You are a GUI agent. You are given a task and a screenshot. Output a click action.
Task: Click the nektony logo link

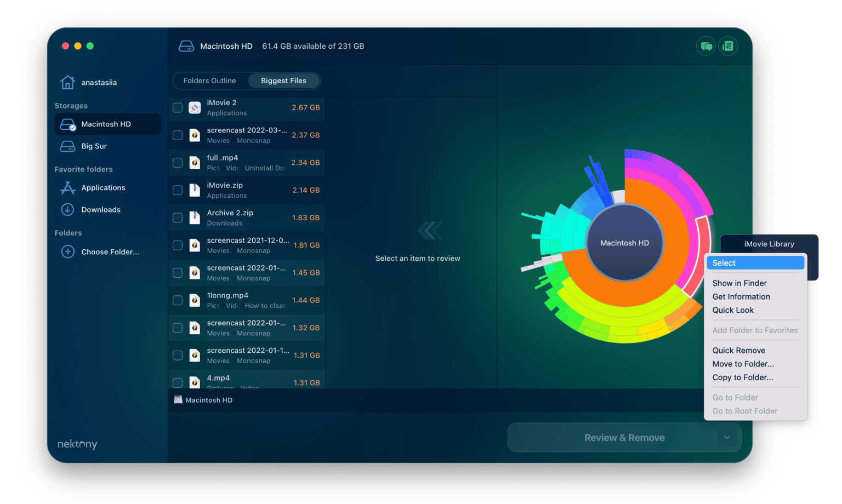77,444
